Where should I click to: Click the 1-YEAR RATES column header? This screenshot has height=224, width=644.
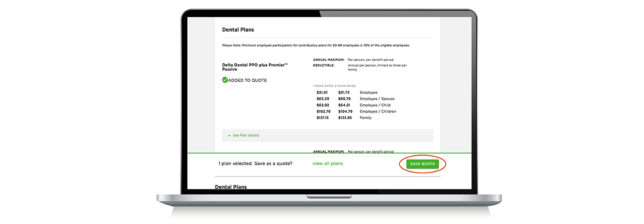[x=323, y=86]
